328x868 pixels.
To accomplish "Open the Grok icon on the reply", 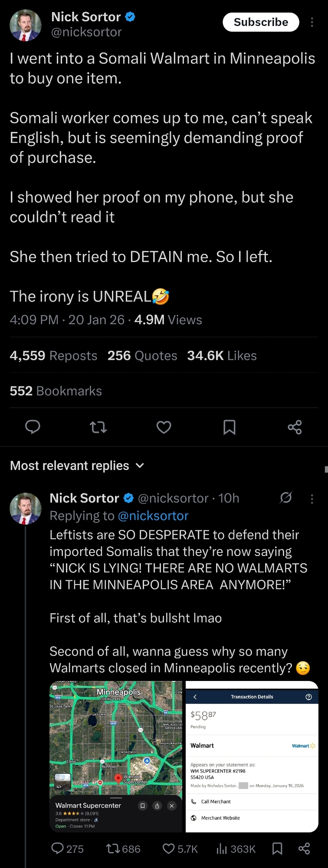I will click(286, 497).
